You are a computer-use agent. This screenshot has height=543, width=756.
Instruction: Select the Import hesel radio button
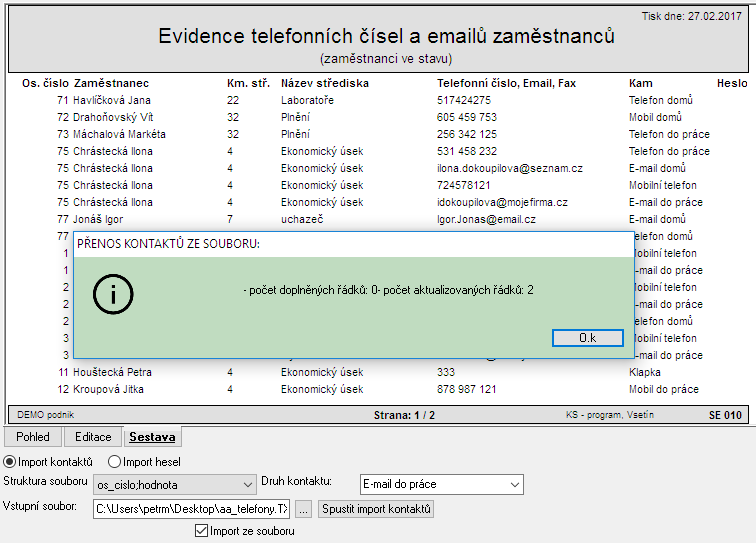pos(114,462)
